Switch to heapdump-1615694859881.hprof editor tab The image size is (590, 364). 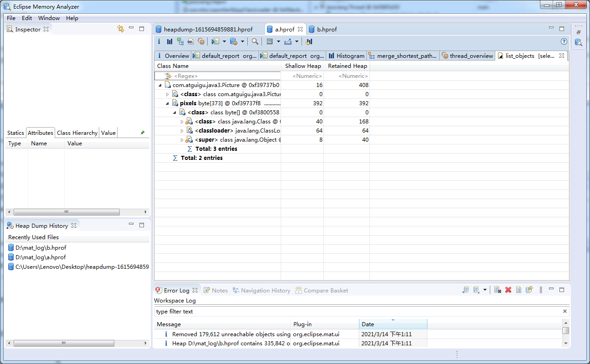[x=208, y=29]
